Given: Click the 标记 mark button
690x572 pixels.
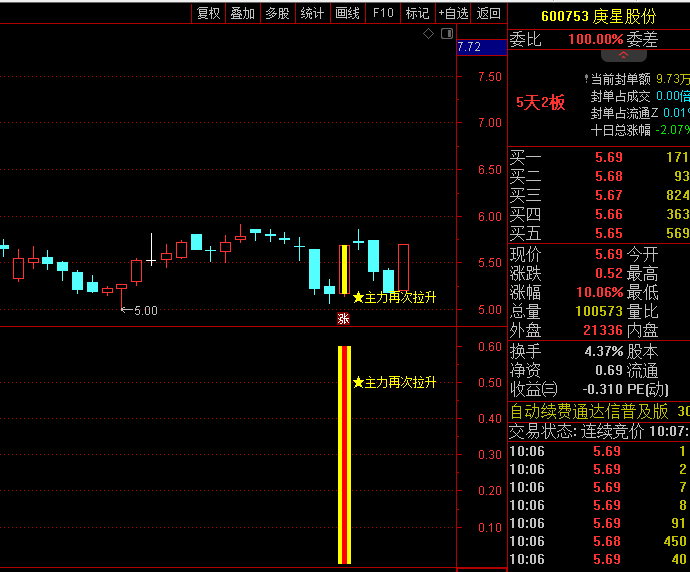Looking at the screenshot, I should [418, 14].
